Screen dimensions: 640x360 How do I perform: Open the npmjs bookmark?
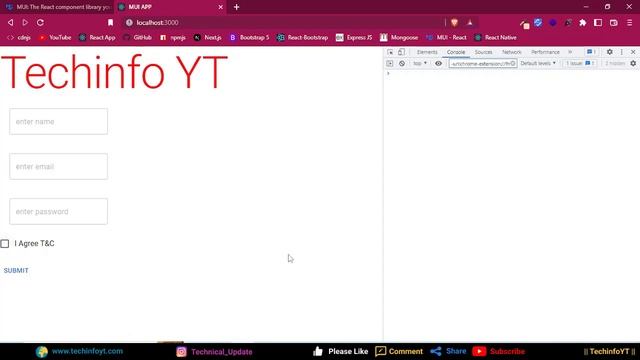coord(173,38)
